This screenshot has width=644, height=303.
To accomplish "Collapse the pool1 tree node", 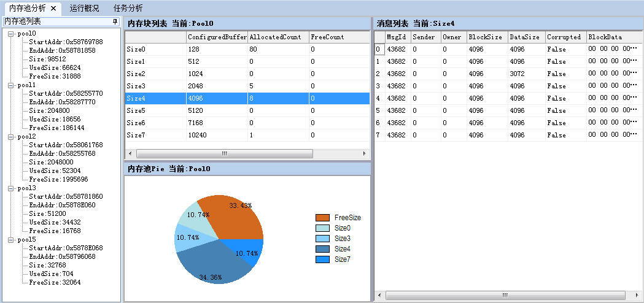I will pos(12,85).
